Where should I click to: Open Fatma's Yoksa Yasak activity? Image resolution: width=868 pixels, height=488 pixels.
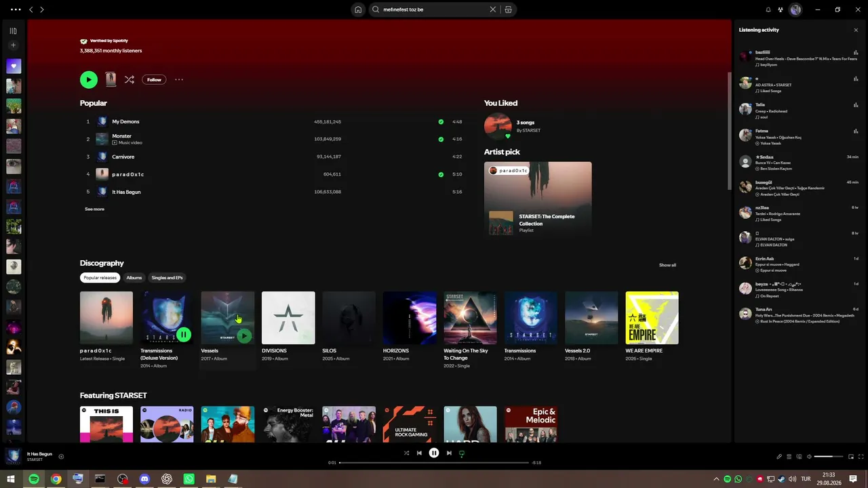799,137
